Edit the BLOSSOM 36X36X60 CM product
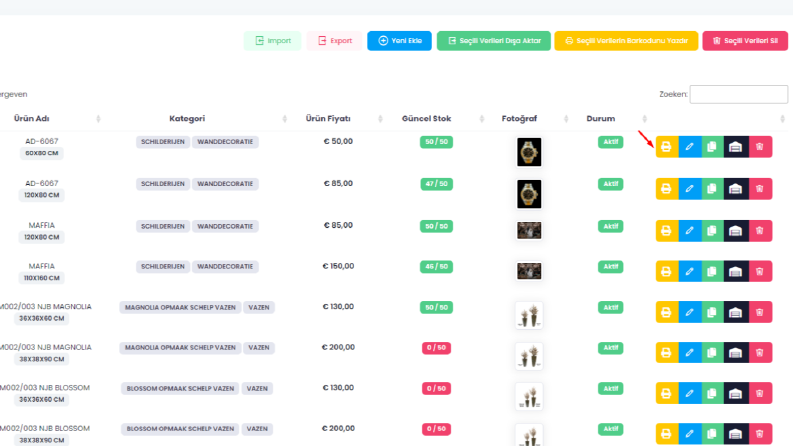 point(689,393)
